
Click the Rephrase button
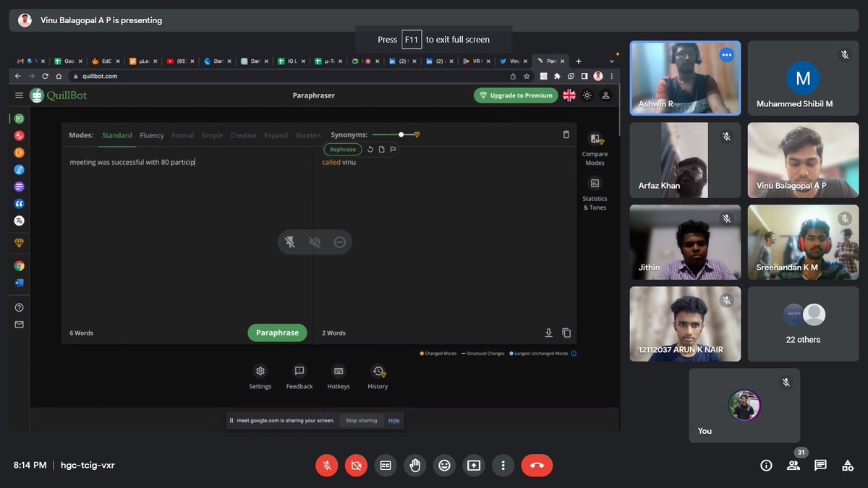343,150
